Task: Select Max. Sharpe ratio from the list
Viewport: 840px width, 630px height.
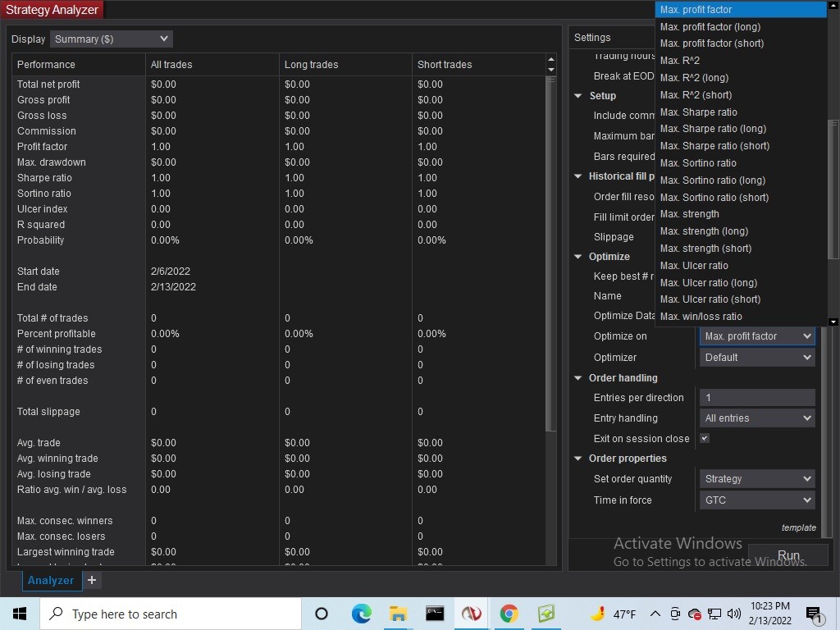Action: pyautogui.click(x=699, y=112)
